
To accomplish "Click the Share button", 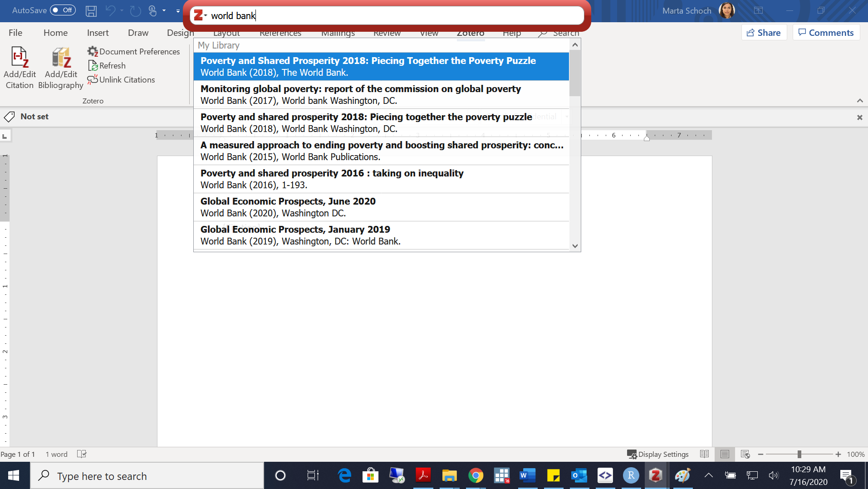I will 764,33.
